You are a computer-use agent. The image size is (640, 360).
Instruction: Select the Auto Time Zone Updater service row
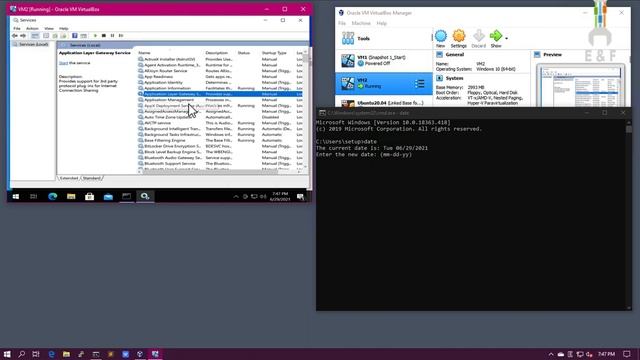(x=220, y=117)
